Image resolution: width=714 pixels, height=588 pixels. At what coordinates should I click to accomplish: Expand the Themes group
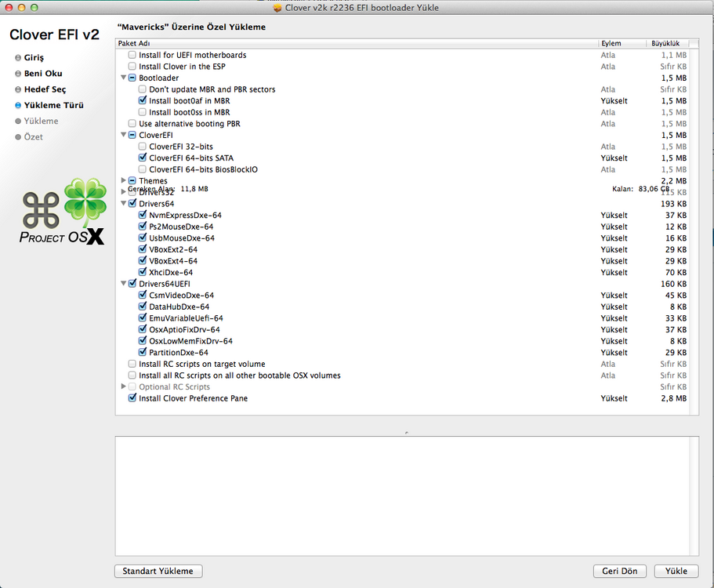tap(123, 181)
